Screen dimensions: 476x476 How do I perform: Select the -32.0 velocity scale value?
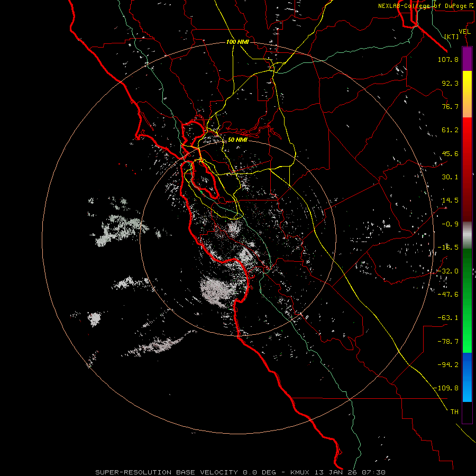point(448,271)
